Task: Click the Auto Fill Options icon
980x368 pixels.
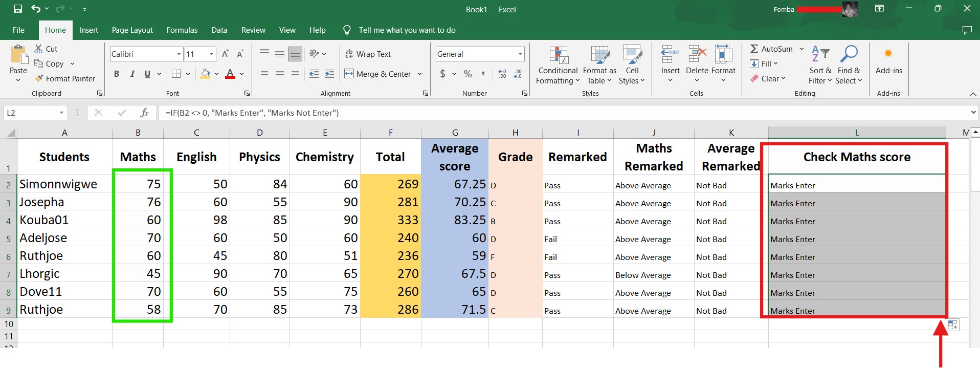Action: [x=952, y=324]
